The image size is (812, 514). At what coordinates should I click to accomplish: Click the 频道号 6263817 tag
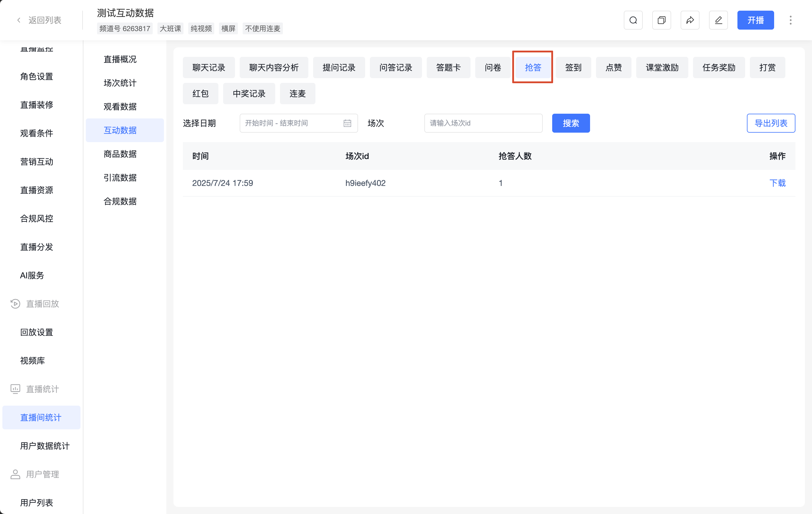click(125, 29)
